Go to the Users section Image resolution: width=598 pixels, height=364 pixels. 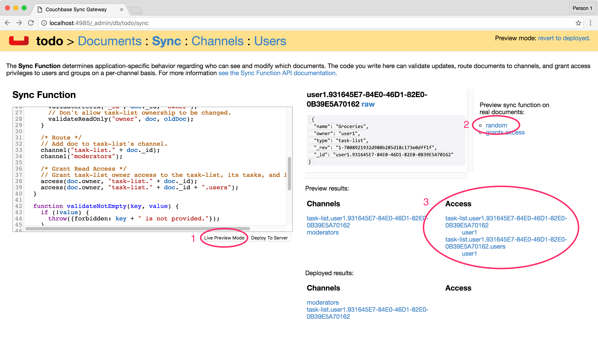(270, 41)
